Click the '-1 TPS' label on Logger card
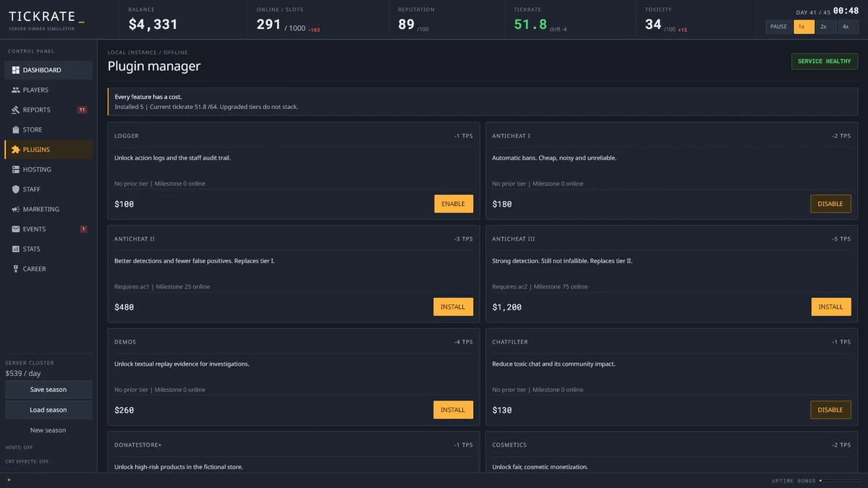 [463, 136]
